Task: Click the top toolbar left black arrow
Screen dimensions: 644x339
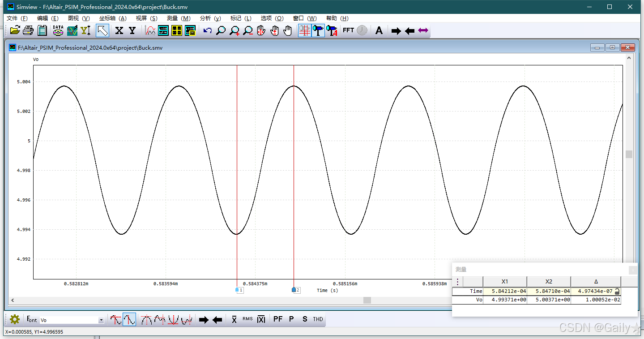Action: [x=409, y=31]
